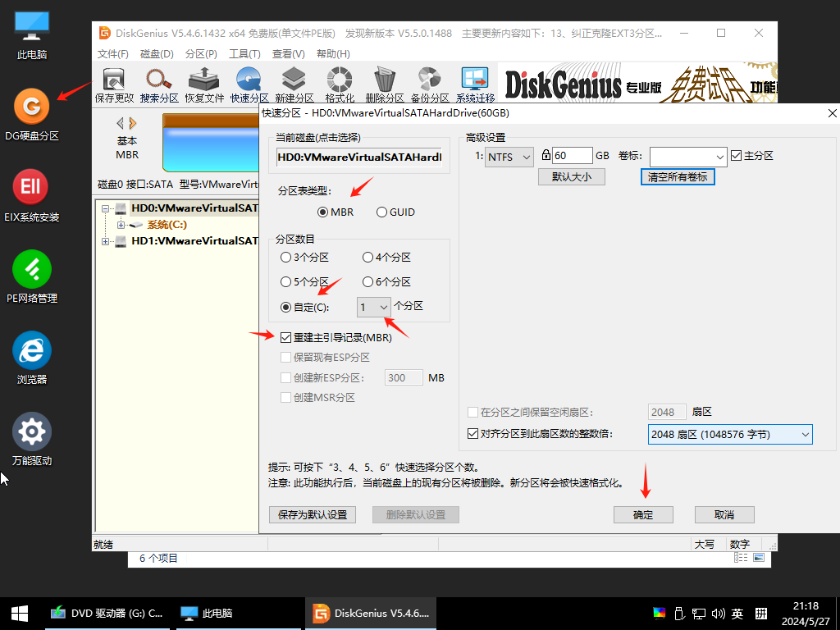Click the 备份分区 toolbar icon
This screenshot has width=840, height=630.
(x=430, y=84)
